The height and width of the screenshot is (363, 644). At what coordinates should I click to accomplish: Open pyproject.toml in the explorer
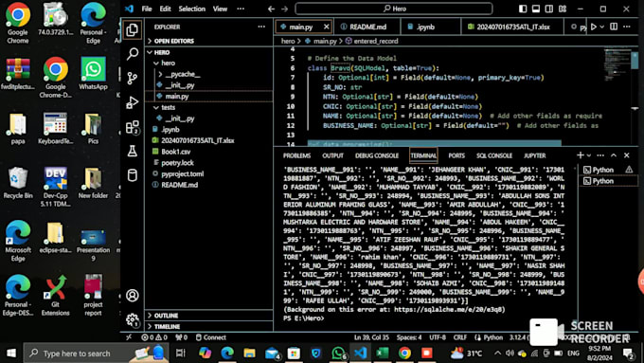tap(209, 173)
